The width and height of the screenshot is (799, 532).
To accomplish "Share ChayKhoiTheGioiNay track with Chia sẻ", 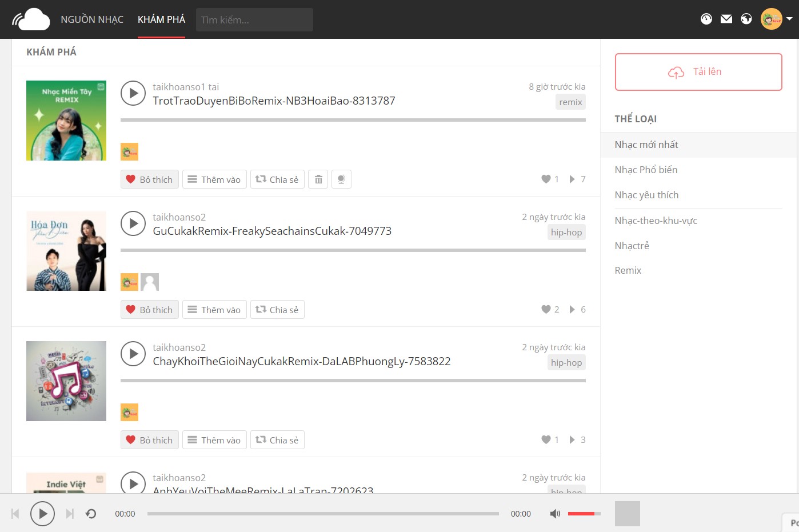I will (277, 440).
